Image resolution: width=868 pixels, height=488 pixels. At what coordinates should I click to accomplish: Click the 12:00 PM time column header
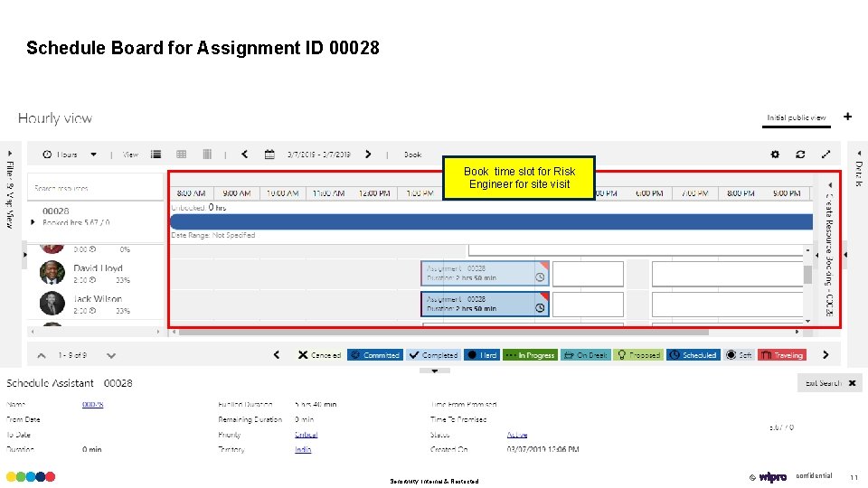click(374, 193)
